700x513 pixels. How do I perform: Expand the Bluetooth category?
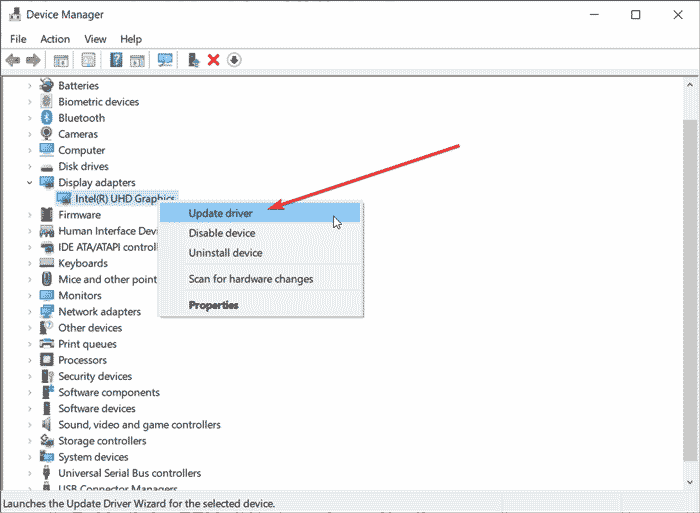point(29,118)
